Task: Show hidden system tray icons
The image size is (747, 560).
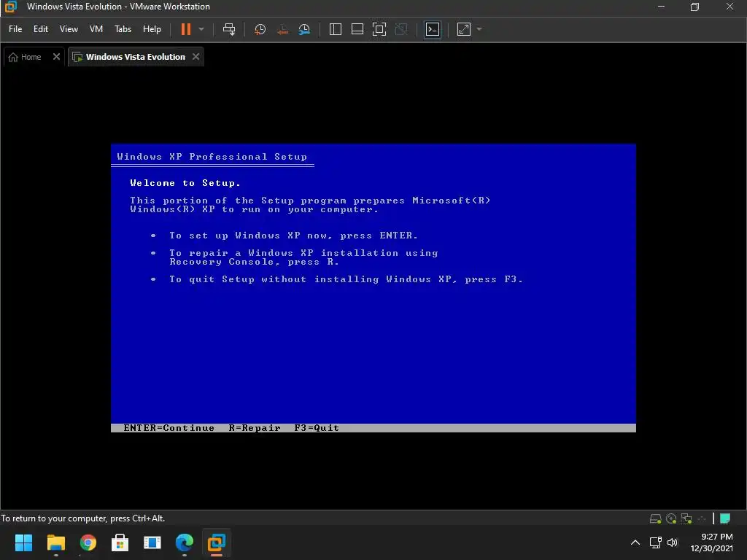Action: (635, 542)
